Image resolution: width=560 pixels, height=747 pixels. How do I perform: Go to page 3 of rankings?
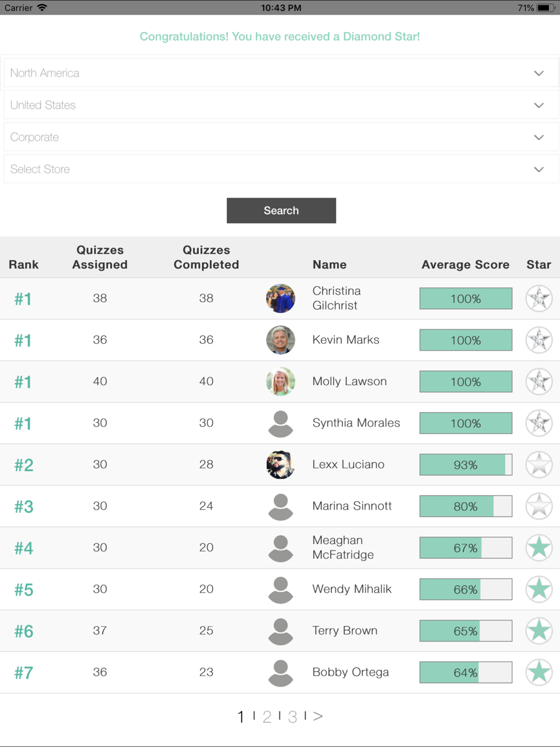pyautogui.click(x=292, y=717)
